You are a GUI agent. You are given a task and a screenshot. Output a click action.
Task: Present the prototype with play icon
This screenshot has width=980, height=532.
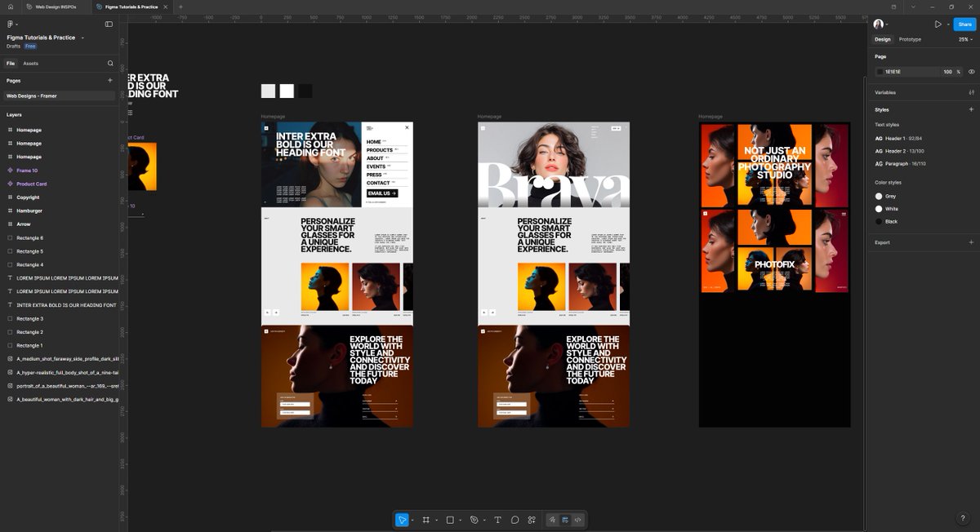[938, 24]
